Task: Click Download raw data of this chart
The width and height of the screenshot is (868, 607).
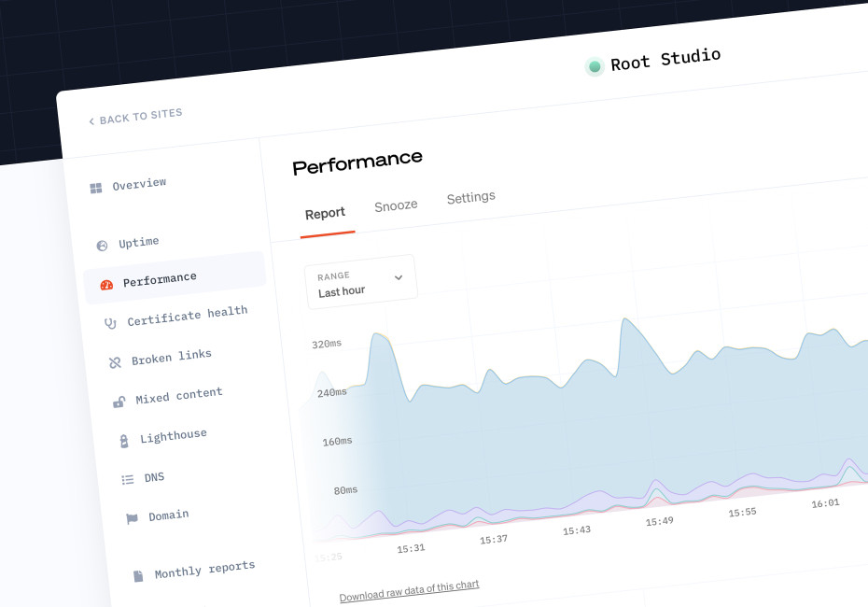Action: 409,591
